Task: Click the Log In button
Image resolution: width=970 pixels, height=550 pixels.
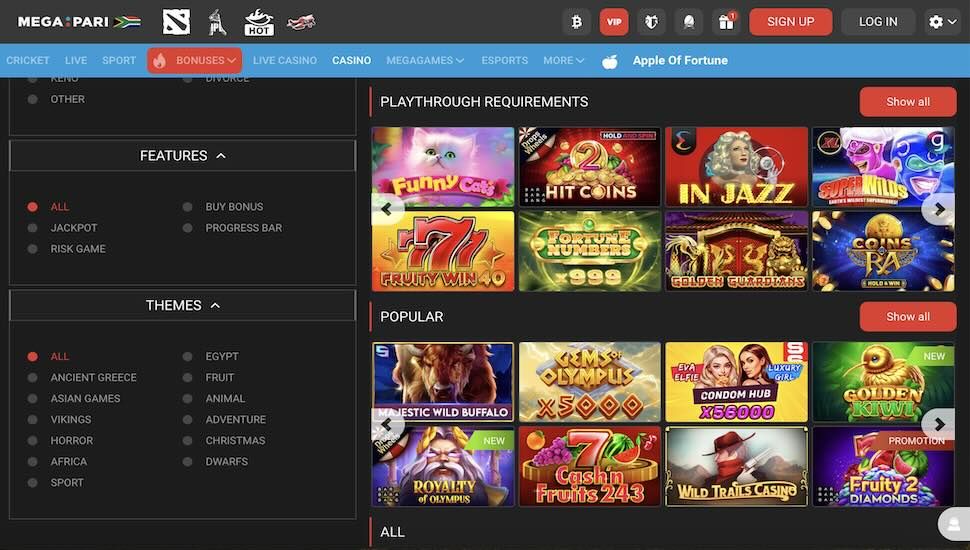Action: tap(878, 22)
